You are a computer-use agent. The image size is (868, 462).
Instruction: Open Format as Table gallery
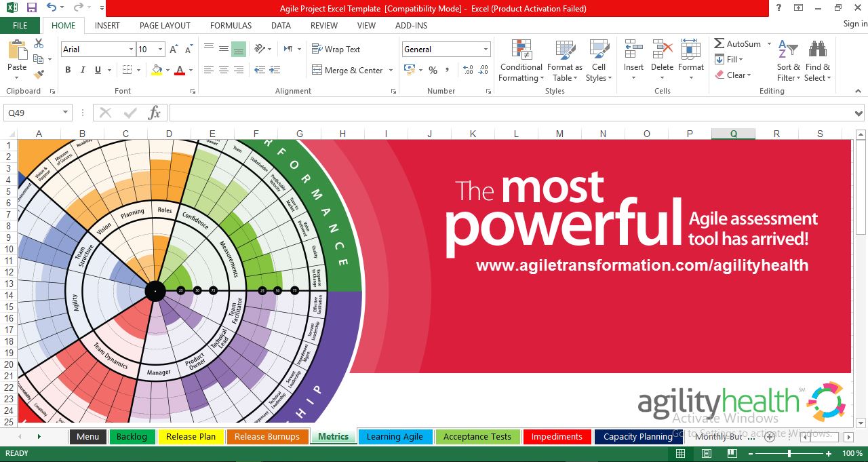564,60
